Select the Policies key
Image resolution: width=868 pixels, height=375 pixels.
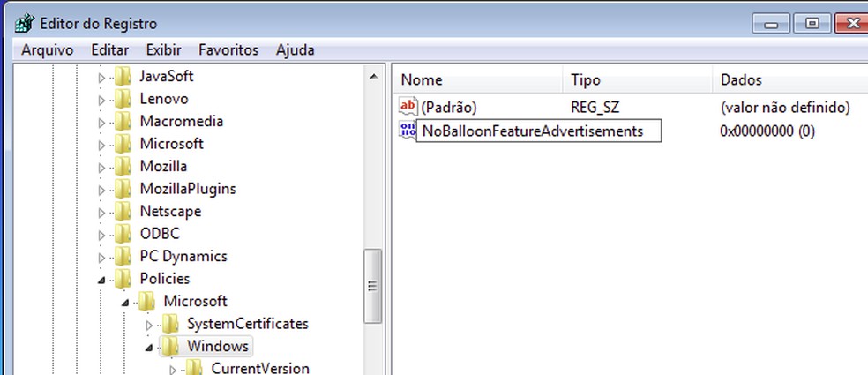(x=164, y=279)
